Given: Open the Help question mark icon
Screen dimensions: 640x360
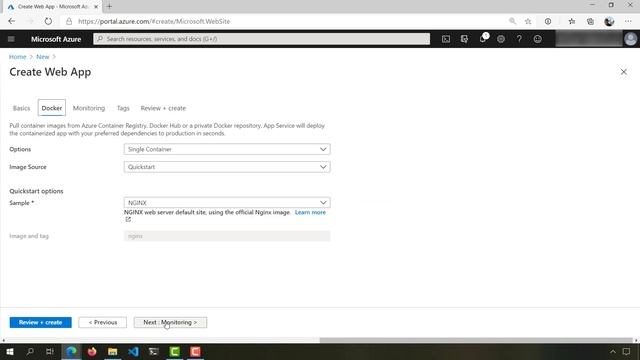Looking at the screenshot, I should click(519, 39).
